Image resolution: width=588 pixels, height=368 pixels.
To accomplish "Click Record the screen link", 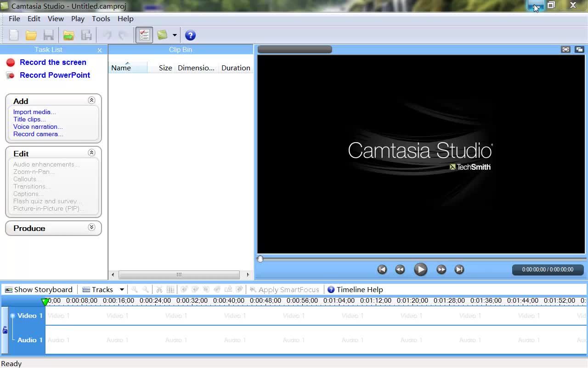I will coord(53,62).
